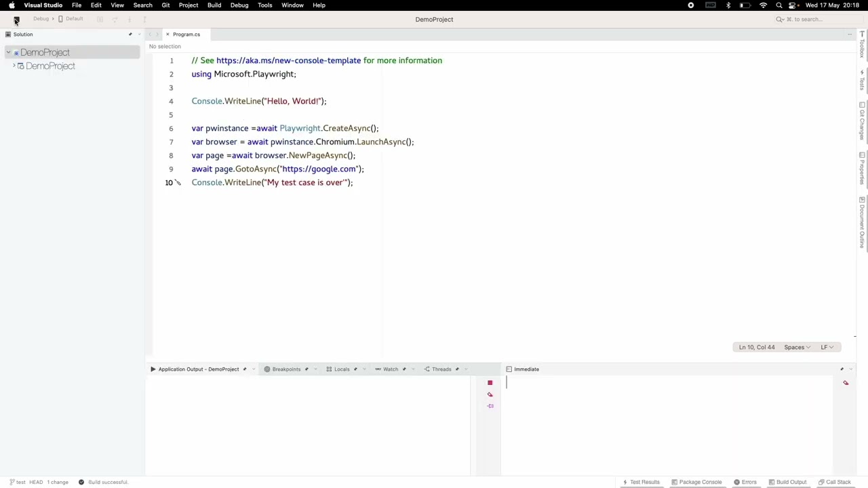Open the editor tab overflow ellipsis
The height and width of the screenshot is (488, 868).
click(850, 34)
